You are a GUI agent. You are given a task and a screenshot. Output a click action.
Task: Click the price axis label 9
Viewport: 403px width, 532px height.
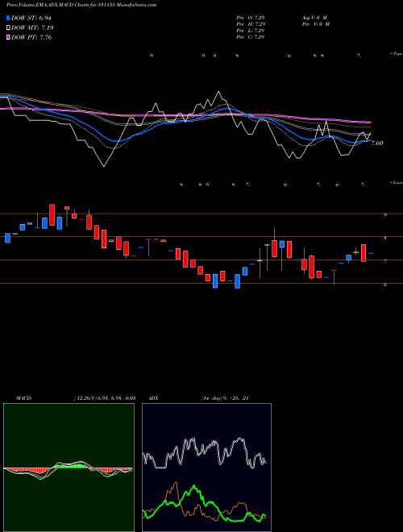[385, 214]
